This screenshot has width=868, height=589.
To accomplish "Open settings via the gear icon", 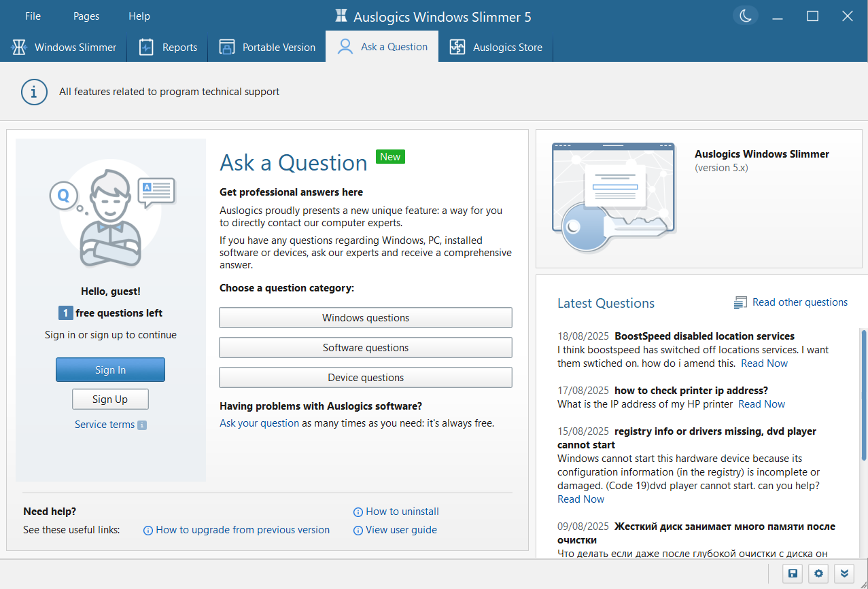I will coord(818,573).
